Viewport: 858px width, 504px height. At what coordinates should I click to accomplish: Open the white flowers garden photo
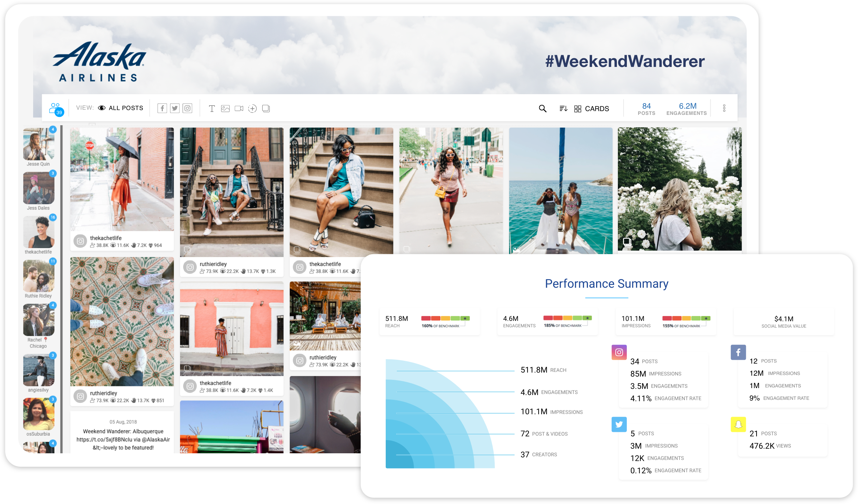point(680,189)
